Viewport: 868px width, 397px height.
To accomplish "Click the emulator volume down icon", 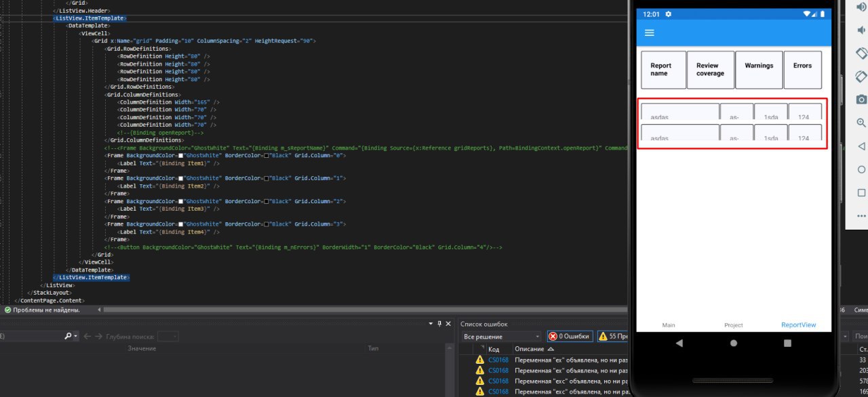I will click(x=861, y=30).
